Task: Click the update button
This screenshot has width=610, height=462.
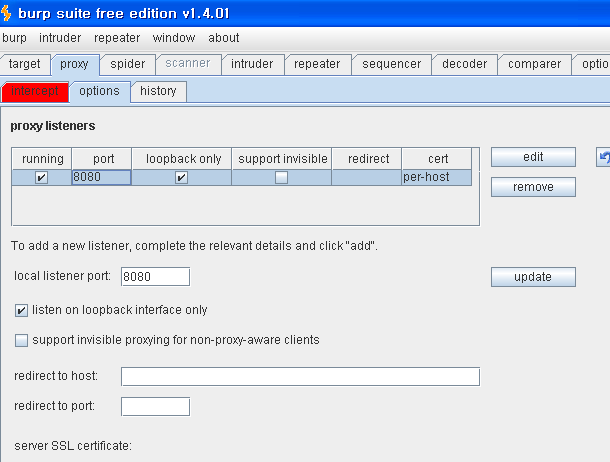Action: click(x=533, y=277)
